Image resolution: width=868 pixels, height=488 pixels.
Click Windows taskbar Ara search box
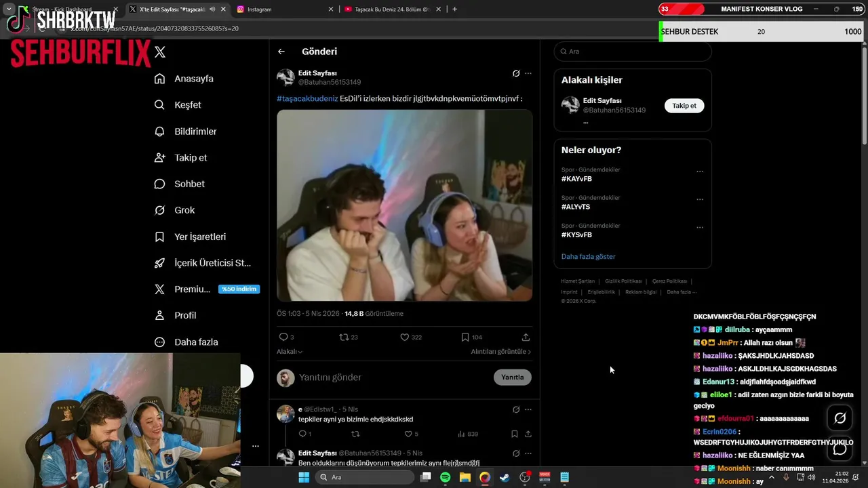click(366, 477)
